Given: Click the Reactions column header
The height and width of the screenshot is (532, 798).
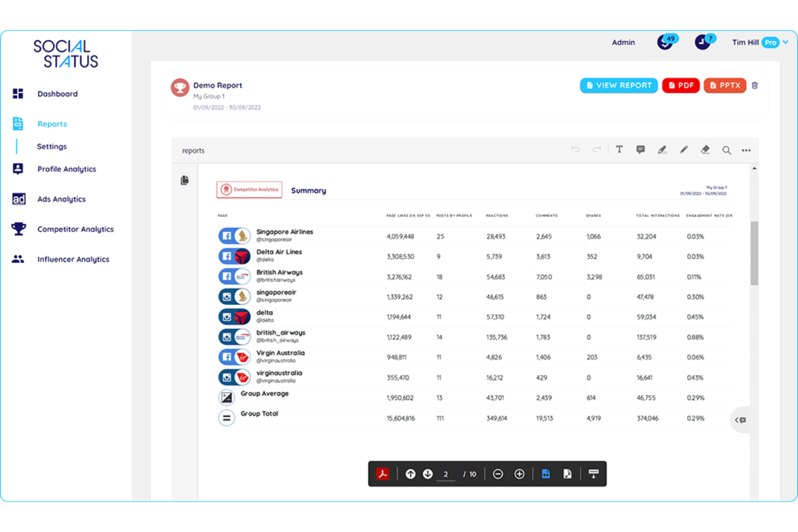Looking at the screenshot, I should (497, 216).
